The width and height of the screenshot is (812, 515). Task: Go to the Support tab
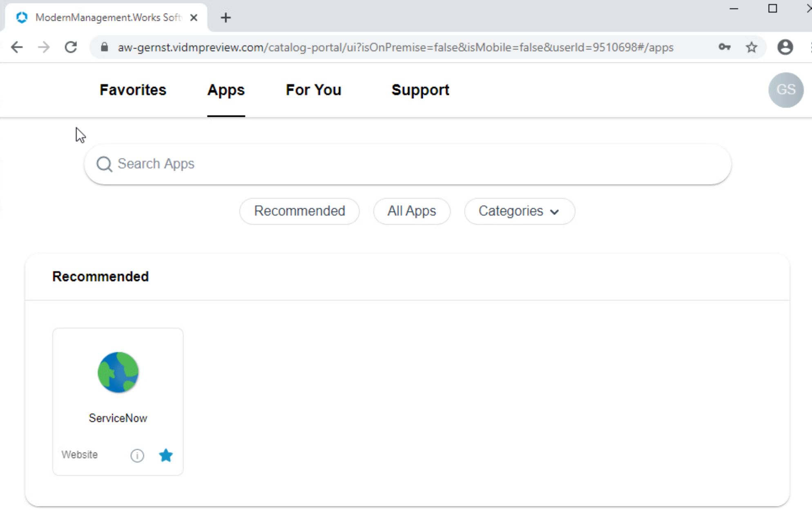tap(420, 90)
